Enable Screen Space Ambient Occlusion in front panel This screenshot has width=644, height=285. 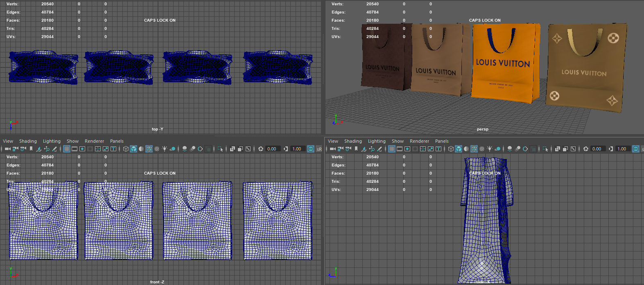(x=185, y=149)
